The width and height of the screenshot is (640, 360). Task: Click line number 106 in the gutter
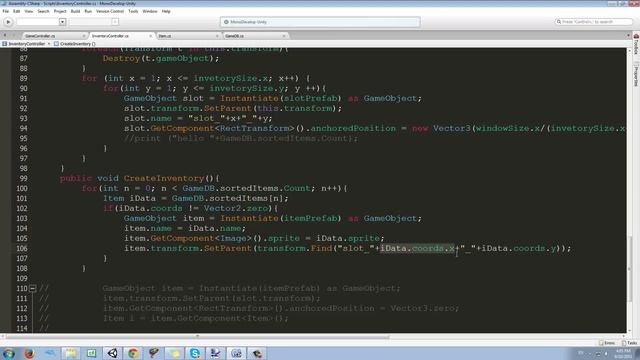click(22, 249)
